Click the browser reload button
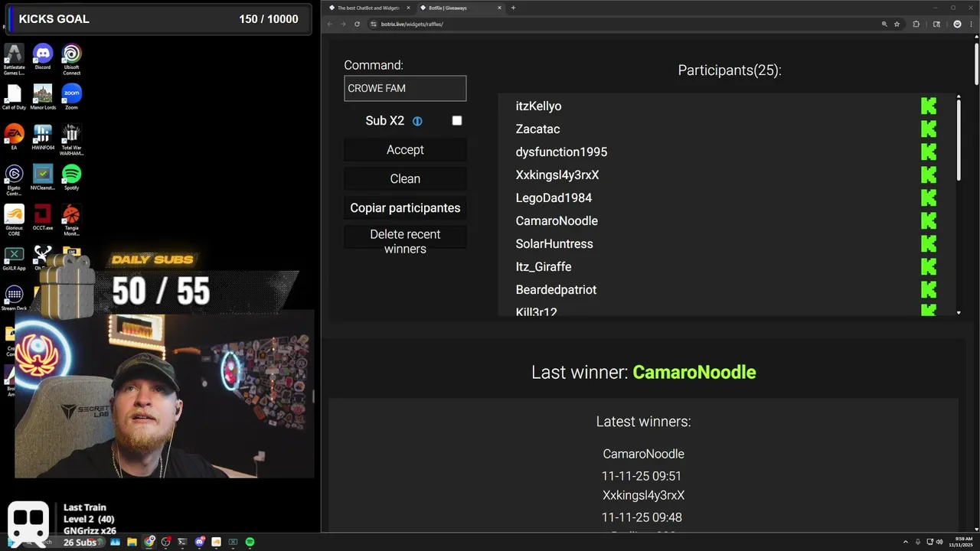This screenshot has height=551, width=980. [x=357, y=24]
